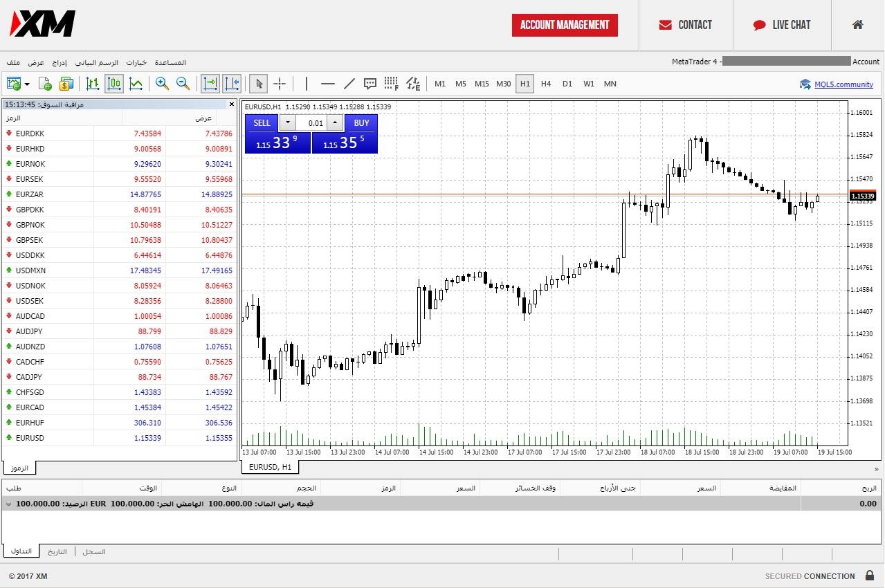Screen dimensions: 885x588
Task: Switch to the التداول terminal tab
Action: [21, 551]
